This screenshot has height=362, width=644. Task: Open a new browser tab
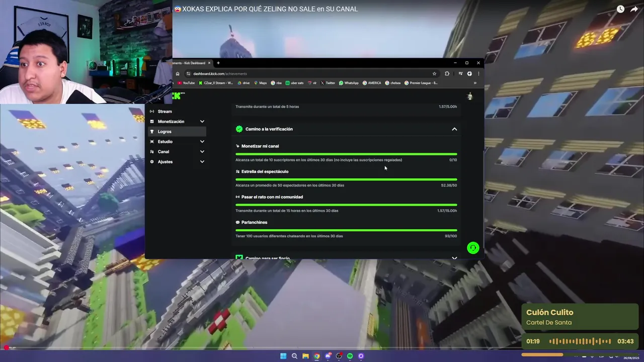(x=218, y=63)
